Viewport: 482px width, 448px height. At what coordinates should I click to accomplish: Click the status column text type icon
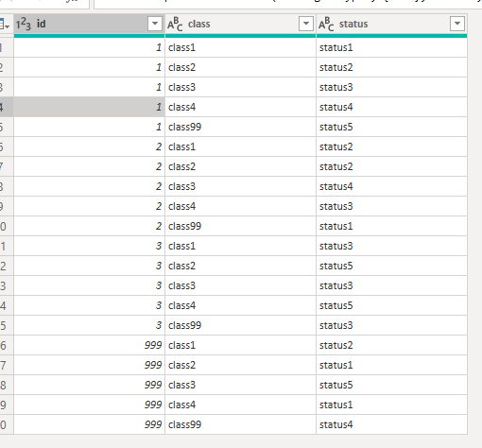click(x=326, y=24)
